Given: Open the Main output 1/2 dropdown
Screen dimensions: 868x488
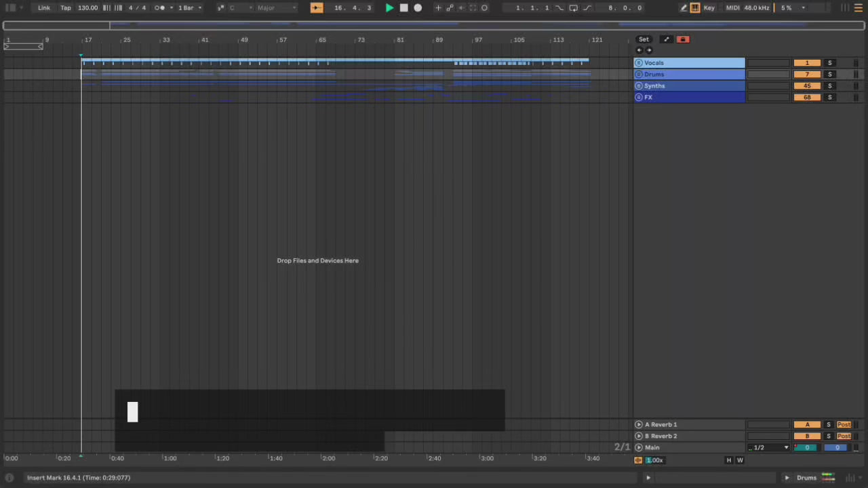Looking at the screenshot, I should [768, 448].
